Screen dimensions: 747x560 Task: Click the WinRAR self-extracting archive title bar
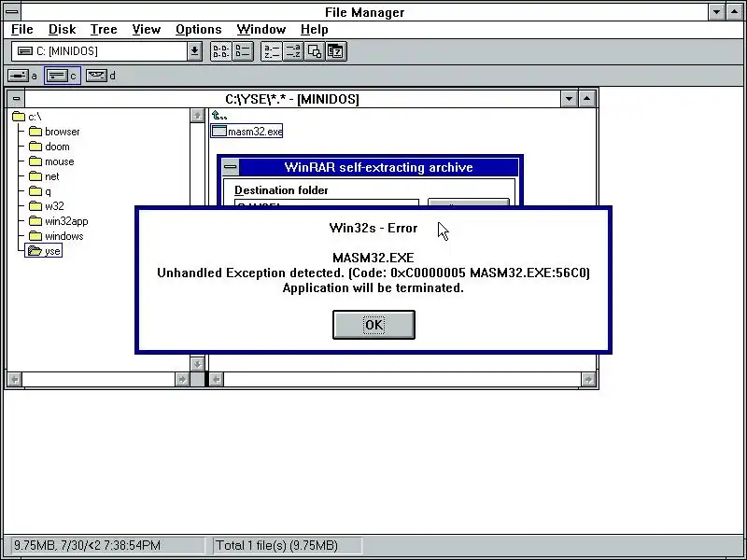click(378, 167)
